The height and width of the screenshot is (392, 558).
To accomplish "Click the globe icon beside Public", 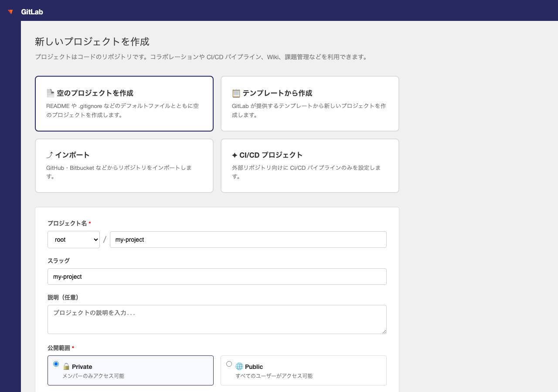I will pyautogui.click(x=239, y=366).
